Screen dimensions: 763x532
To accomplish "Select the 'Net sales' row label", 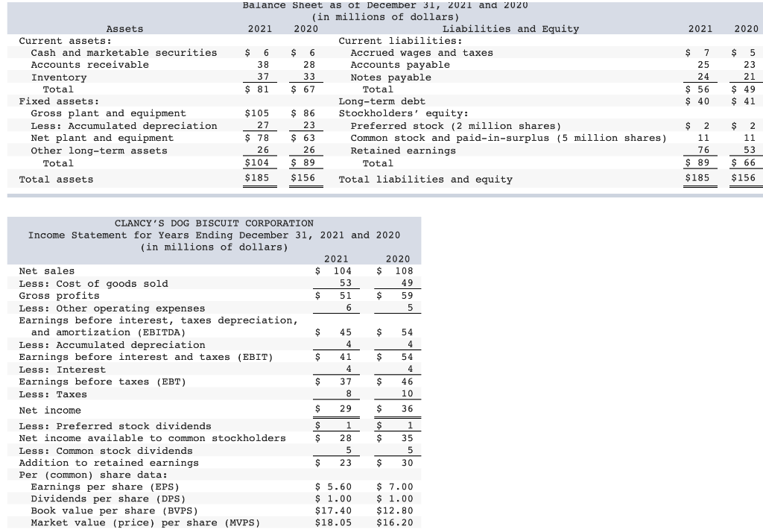I will tap(47, 271).
